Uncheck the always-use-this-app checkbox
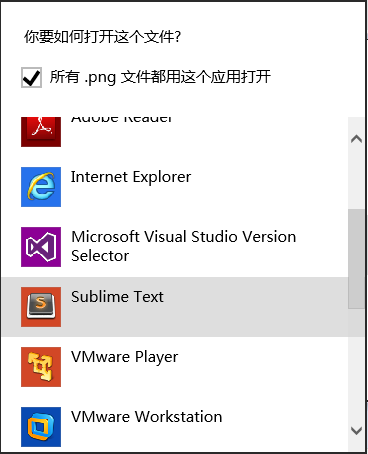Screen dimensions: 368x454 (31, 78)
